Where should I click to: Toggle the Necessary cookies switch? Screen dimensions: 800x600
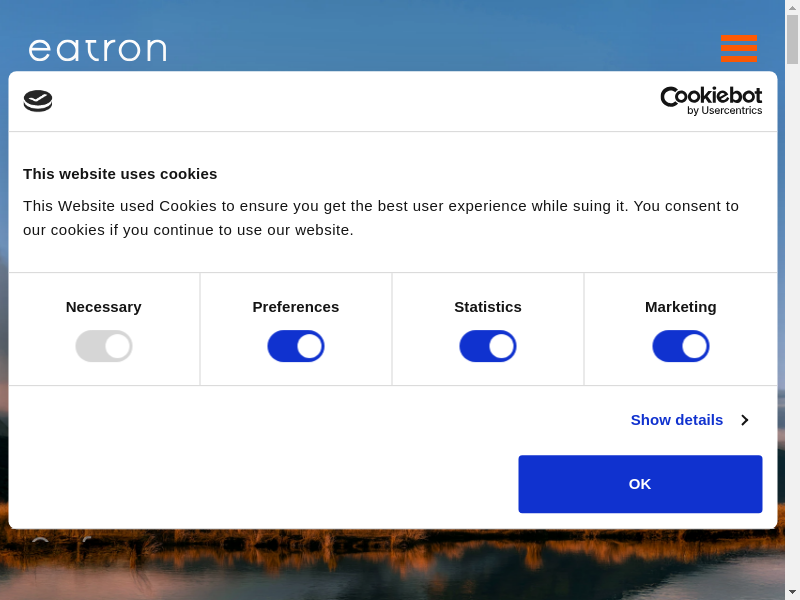pyautogui.click(x=104, y=346)
